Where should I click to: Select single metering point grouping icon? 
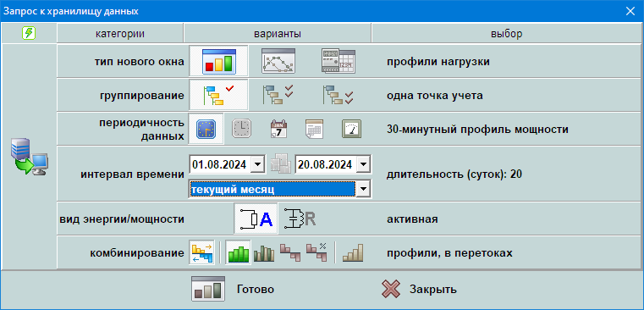(218, 96)
